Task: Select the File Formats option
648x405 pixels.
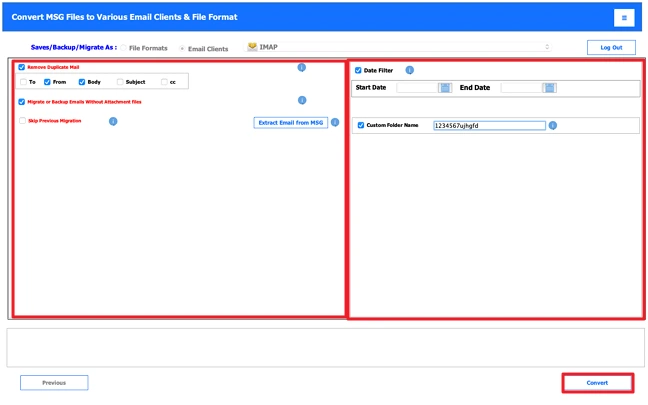Action: 125,48
